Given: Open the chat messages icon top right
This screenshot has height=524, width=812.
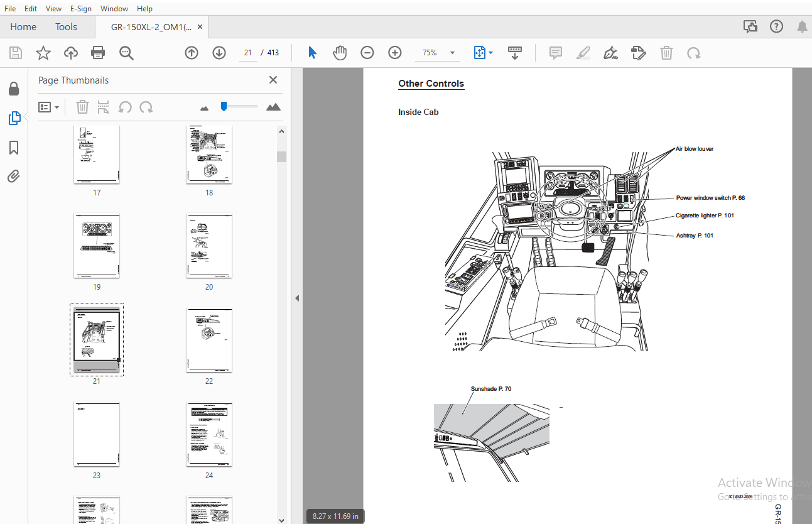Looking at the screenshot, I should (x=750, y=26).
